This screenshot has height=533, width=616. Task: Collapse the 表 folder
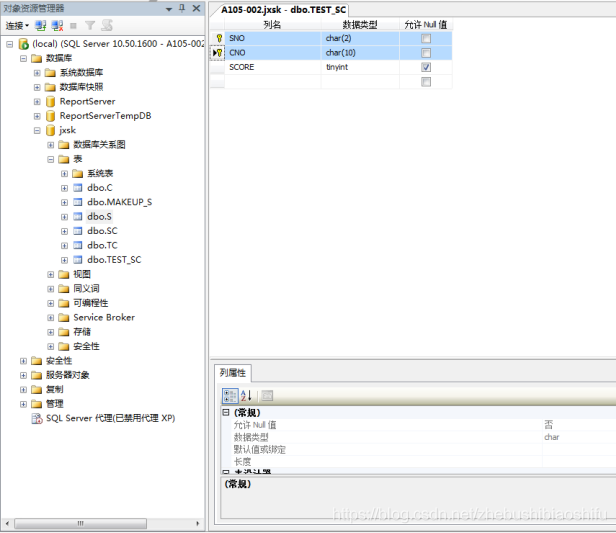tap(51, 159)
